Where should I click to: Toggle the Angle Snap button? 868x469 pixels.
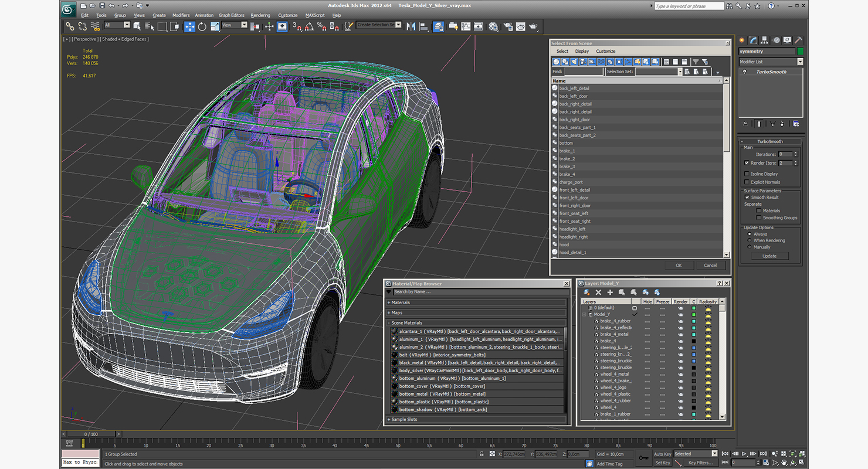click(309, 26)
